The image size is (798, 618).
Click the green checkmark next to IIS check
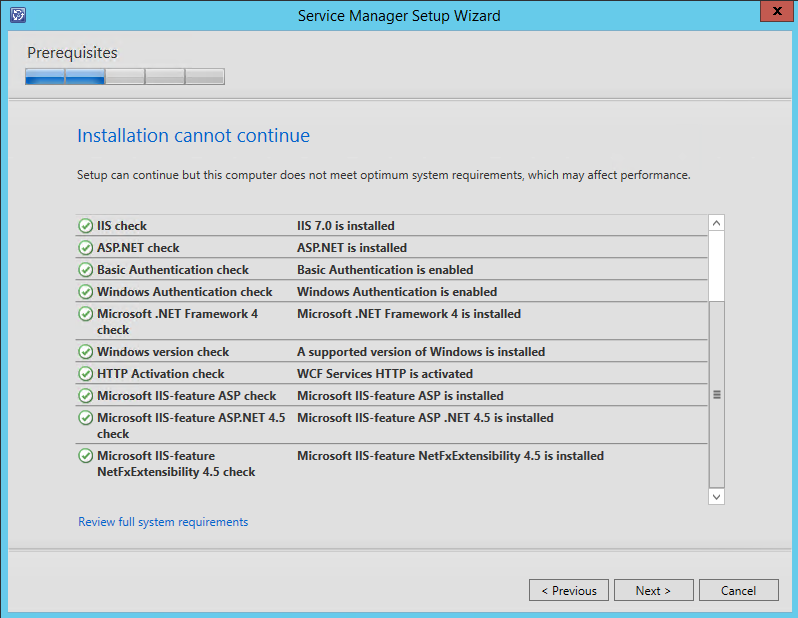tap(86, 226)
